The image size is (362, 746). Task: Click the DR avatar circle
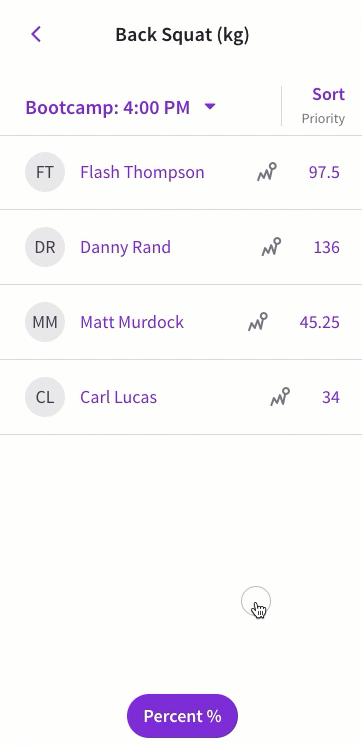(45, 247)
